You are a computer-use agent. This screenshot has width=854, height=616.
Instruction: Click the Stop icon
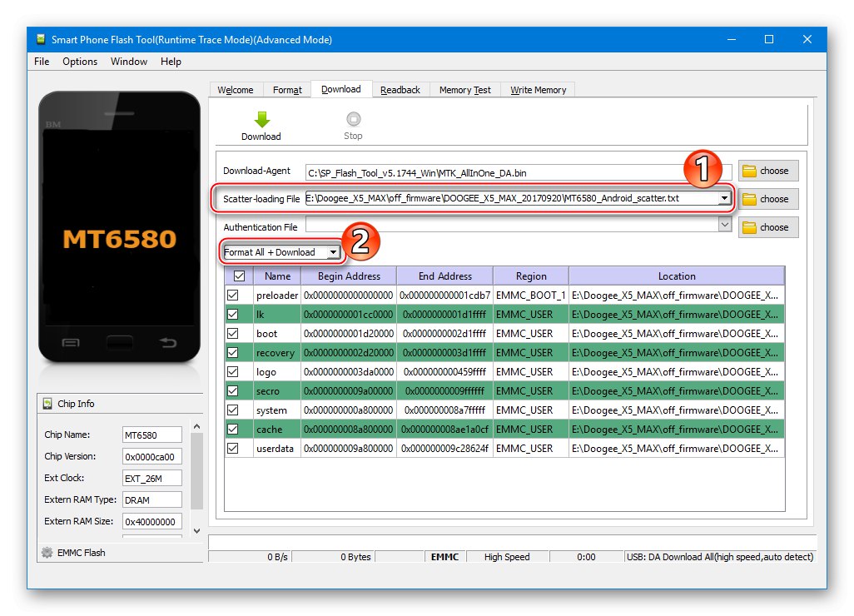(x=353, y=119)
